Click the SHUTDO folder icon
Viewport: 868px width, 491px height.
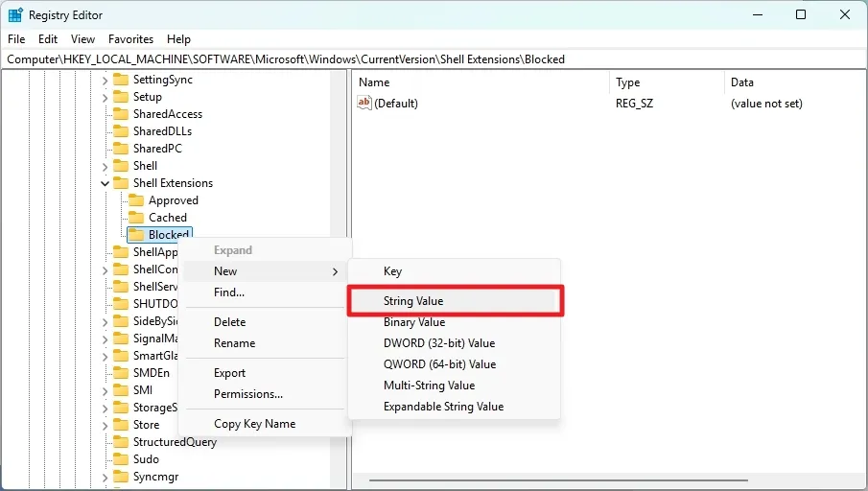tap(121, 304)
